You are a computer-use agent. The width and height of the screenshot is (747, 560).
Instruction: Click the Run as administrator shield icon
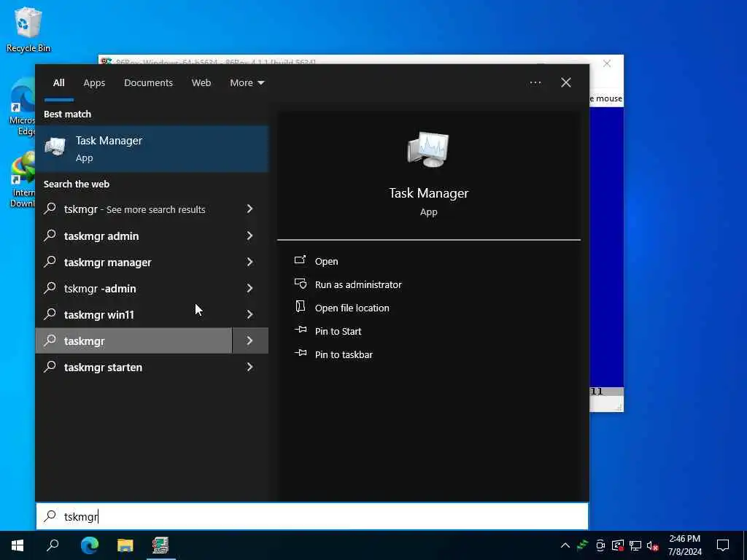[300, 284]
